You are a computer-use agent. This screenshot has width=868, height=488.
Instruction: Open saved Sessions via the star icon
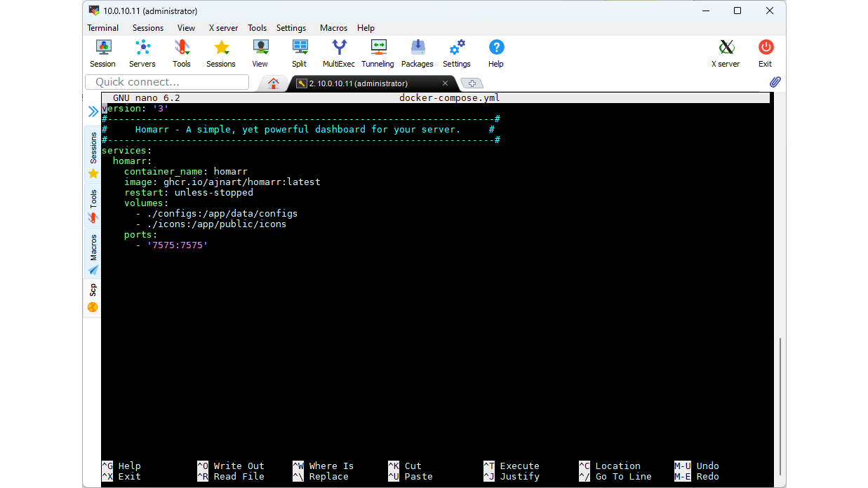pyautogui.click(x=220, y=53)
